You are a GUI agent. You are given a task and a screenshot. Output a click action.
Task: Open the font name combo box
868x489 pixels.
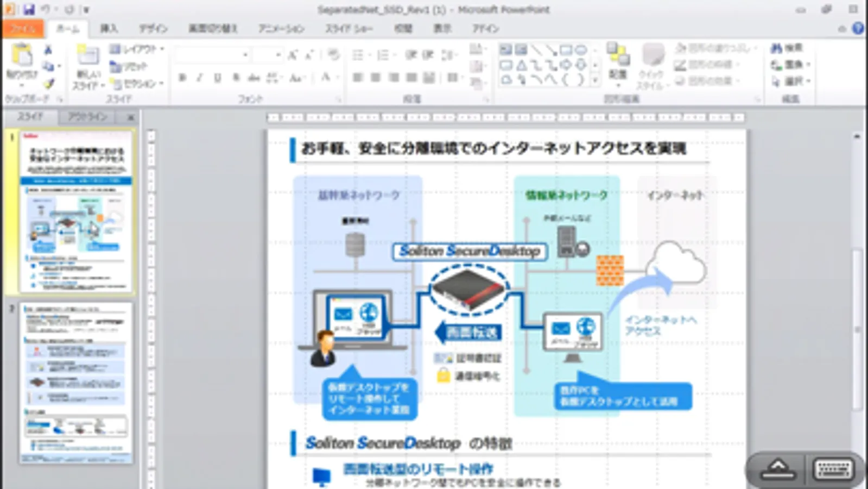pyautogui.click(x=212, y=54)
